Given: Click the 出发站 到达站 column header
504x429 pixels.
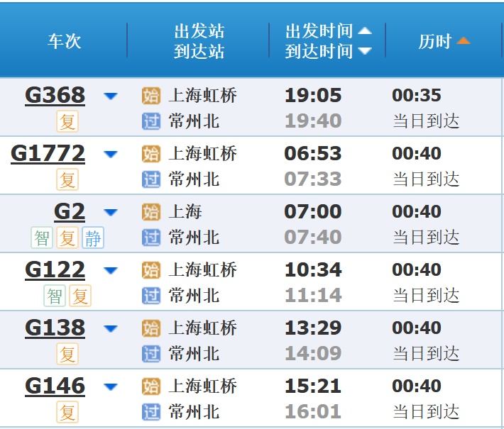Looking at the screenshot, I should 199,41.
